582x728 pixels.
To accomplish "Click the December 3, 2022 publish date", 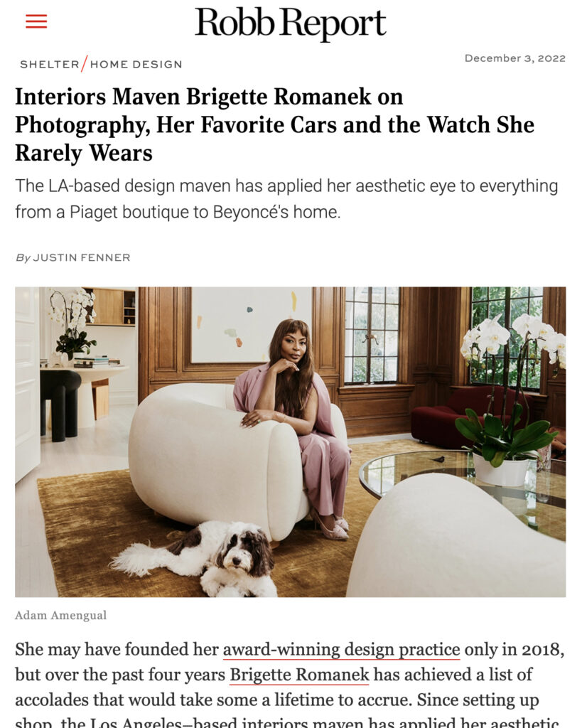I will coord(515,58).
